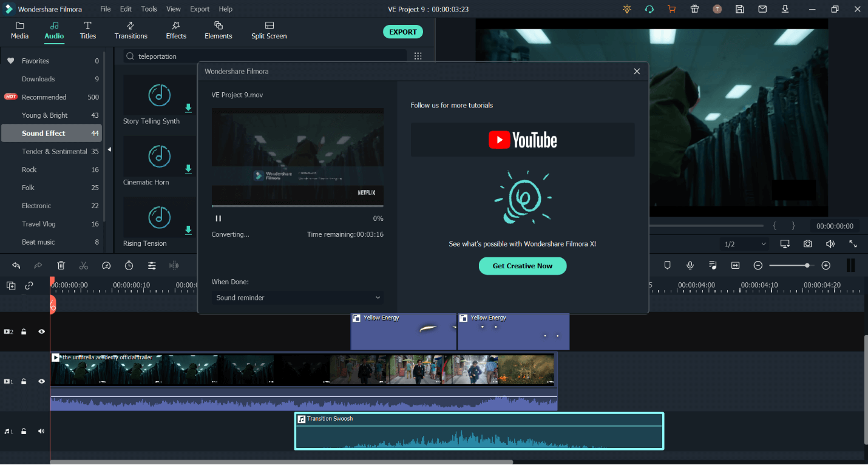Toggle the auto-ripple link icon

pos(29,285)
